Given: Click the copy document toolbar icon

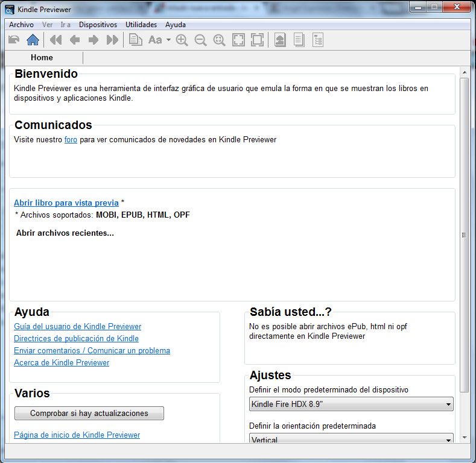Looking at the screenshot, I should click(136, 40).
